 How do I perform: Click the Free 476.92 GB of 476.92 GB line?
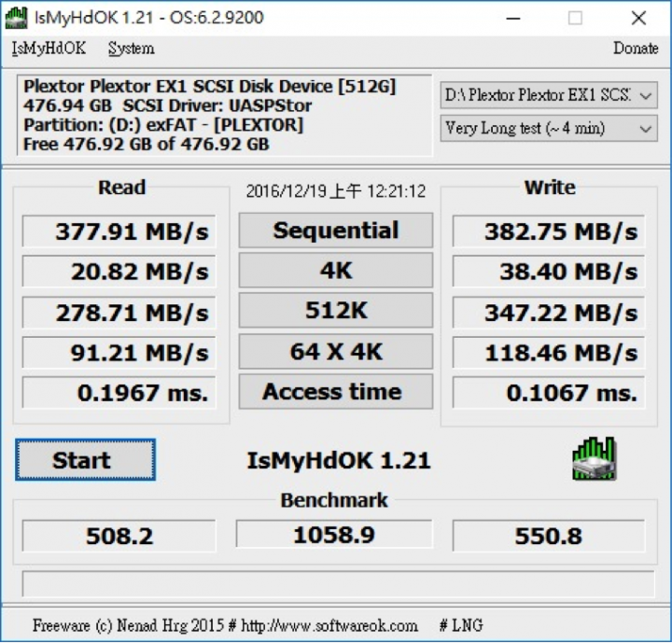147,145
